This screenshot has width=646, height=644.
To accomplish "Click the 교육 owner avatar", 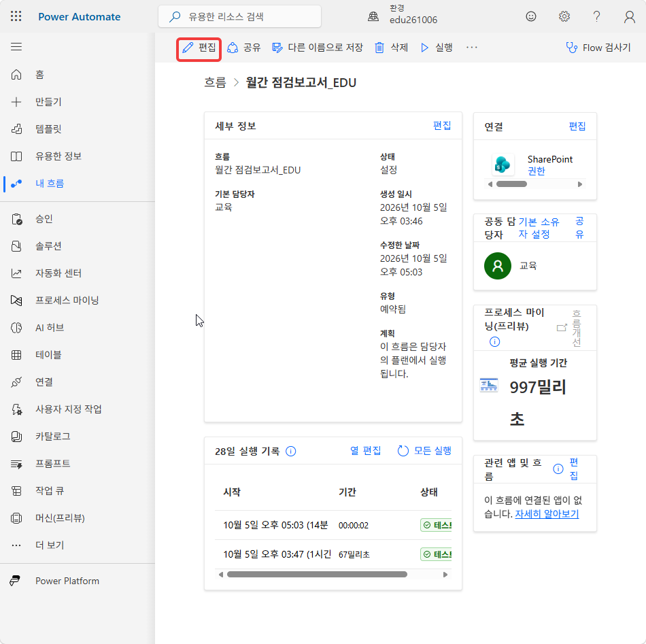I will (x=498, y=266).
